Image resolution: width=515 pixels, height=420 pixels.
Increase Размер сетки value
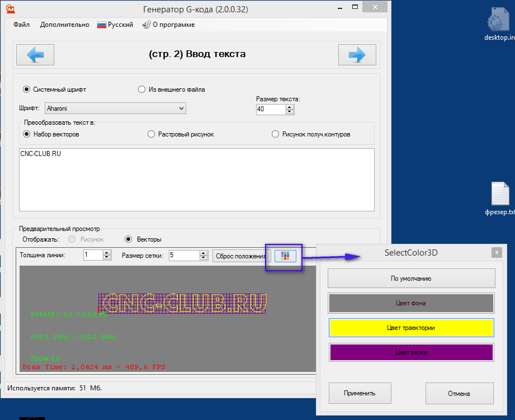tap(204, 253)
